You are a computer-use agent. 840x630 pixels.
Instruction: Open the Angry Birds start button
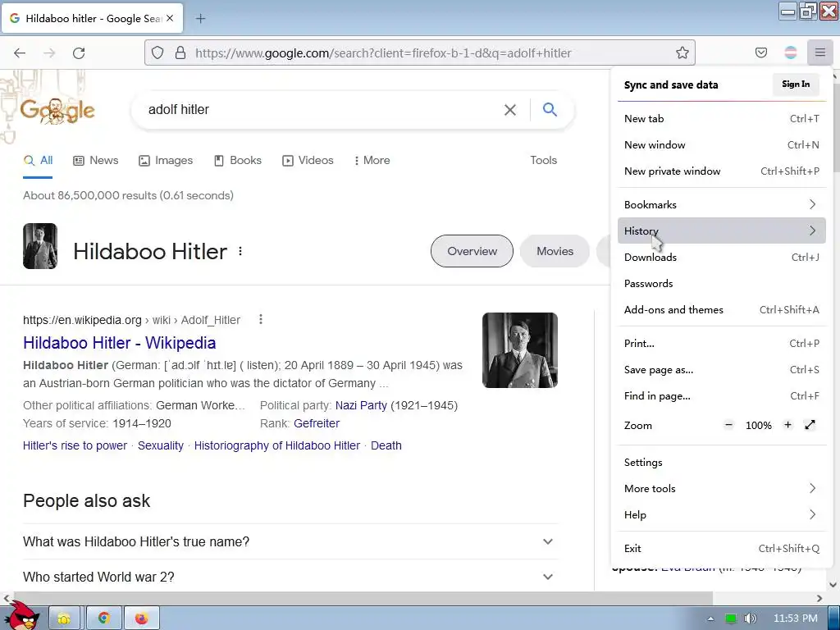(x=22, y=616)
